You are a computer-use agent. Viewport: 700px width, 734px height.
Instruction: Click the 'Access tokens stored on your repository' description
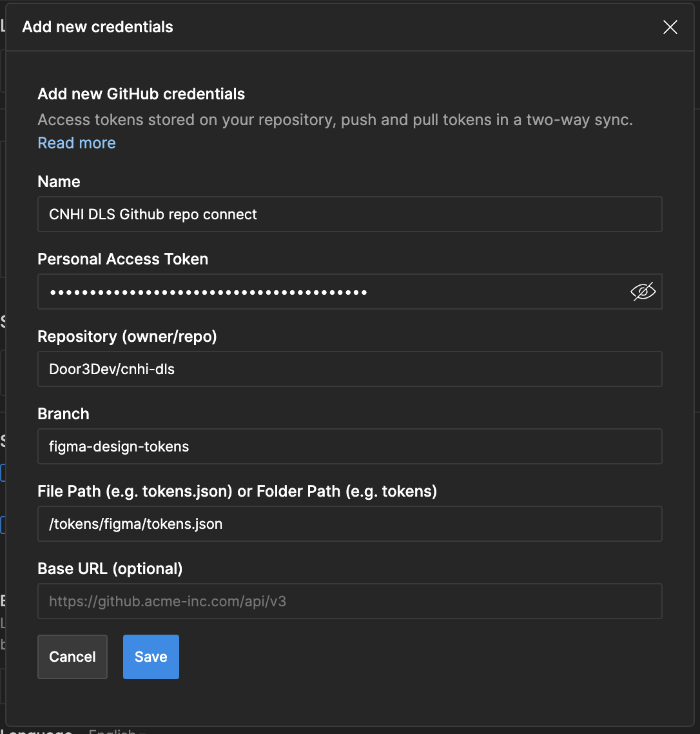[x=335, y=120]
